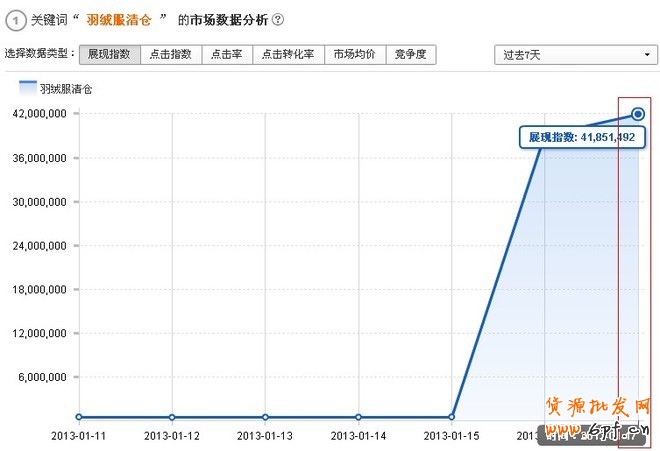Choose the 点击转化率 tab
This screenshot has width=660, height=451.
tap(288, 54)
